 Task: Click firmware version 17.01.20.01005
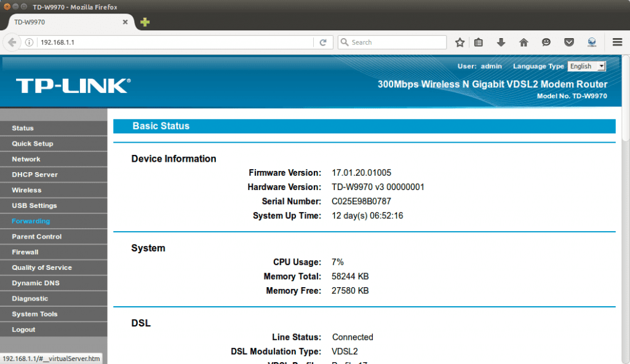click(361, 173)
